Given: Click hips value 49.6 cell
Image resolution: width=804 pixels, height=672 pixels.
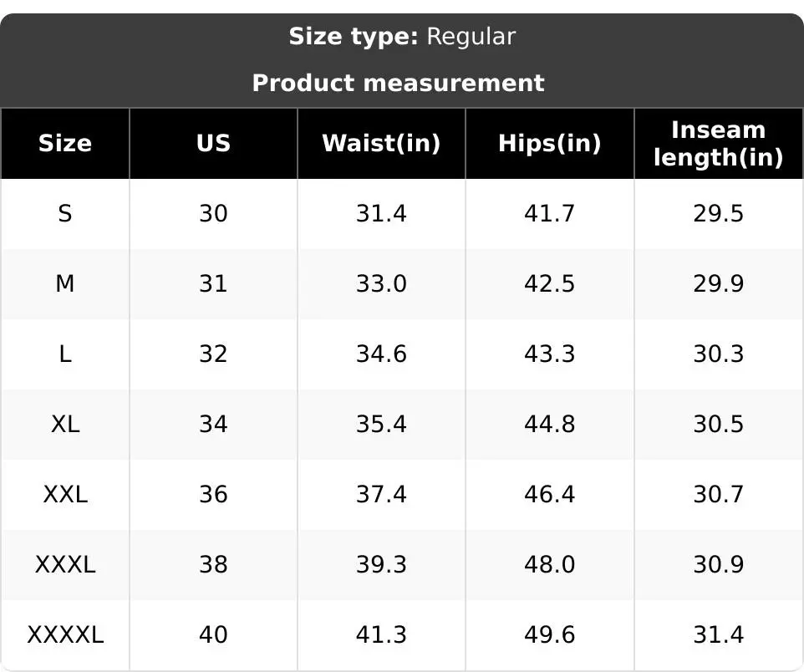Looking at the screenshot, I should (549, 635).
